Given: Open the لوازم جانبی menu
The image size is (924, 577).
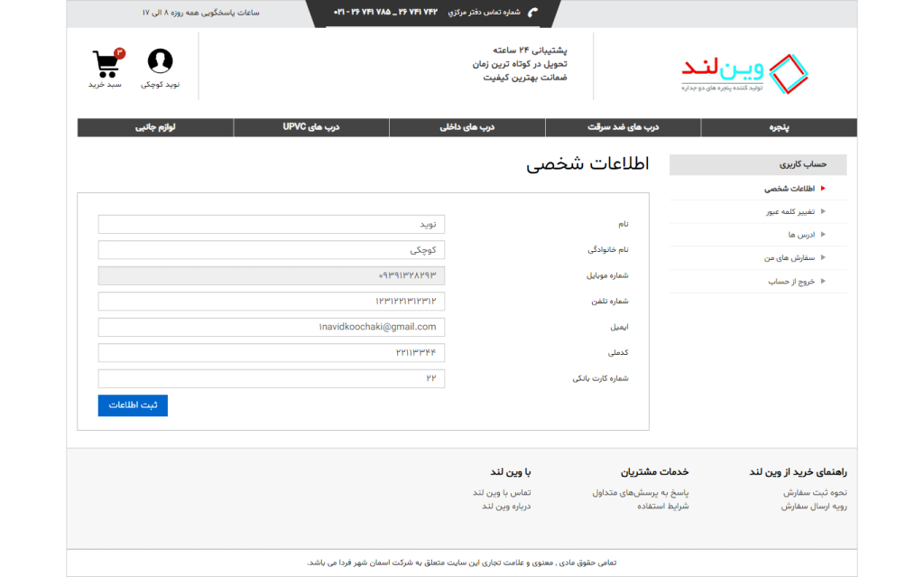Looking at the screenshot, I should 155,127.
